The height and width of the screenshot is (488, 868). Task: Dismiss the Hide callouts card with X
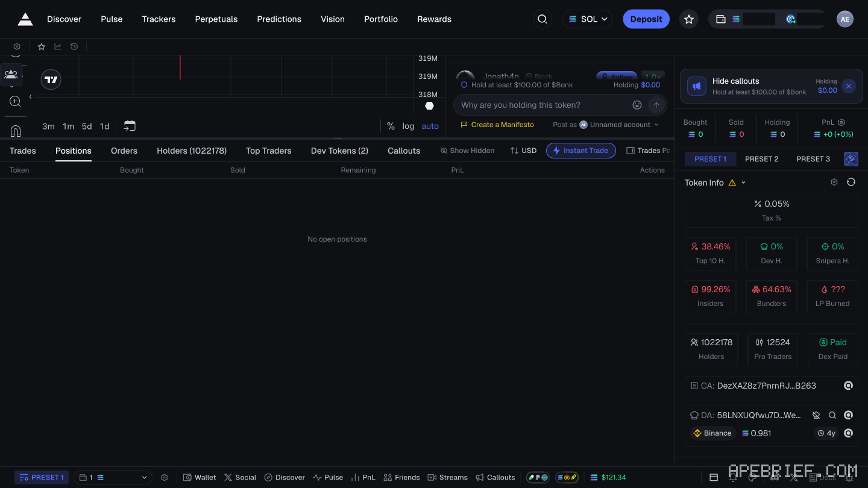pos(849,86)
